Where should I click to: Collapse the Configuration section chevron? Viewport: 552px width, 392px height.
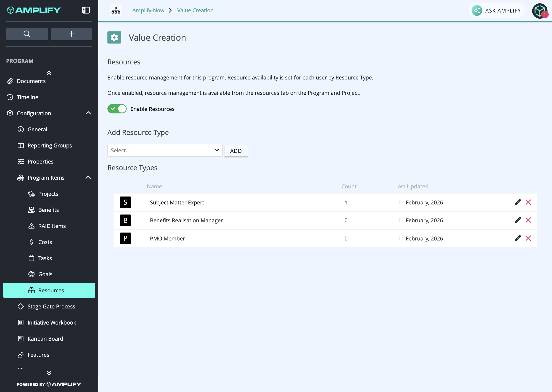[x=88, y=113]
